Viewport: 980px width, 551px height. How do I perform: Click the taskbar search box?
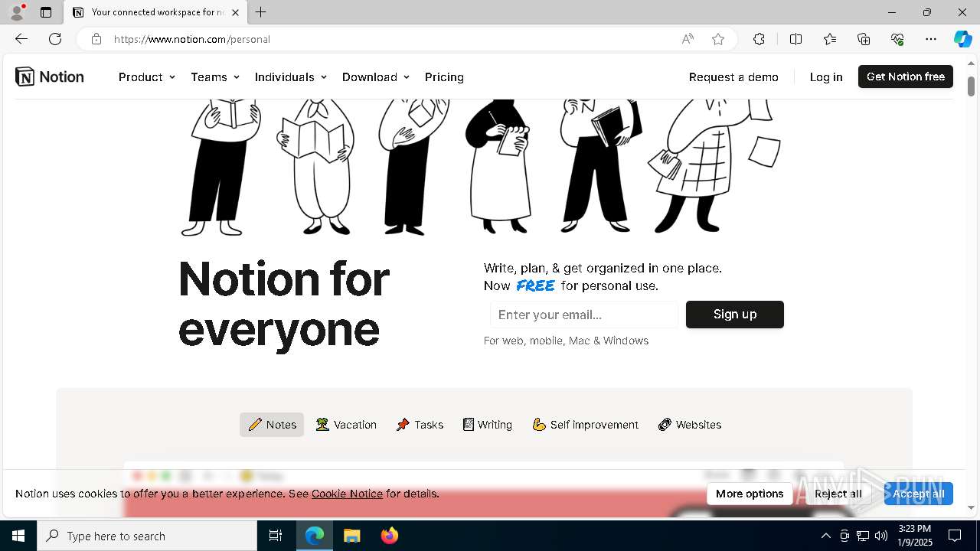[147, 536]
